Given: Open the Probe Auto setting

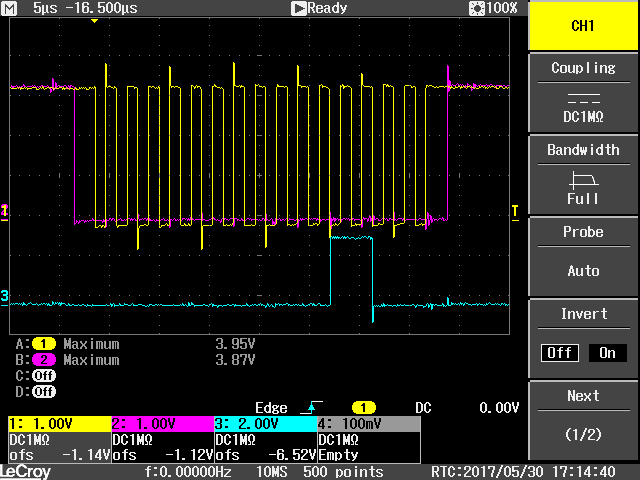Looking at the screenshot, I should [583, 257].
